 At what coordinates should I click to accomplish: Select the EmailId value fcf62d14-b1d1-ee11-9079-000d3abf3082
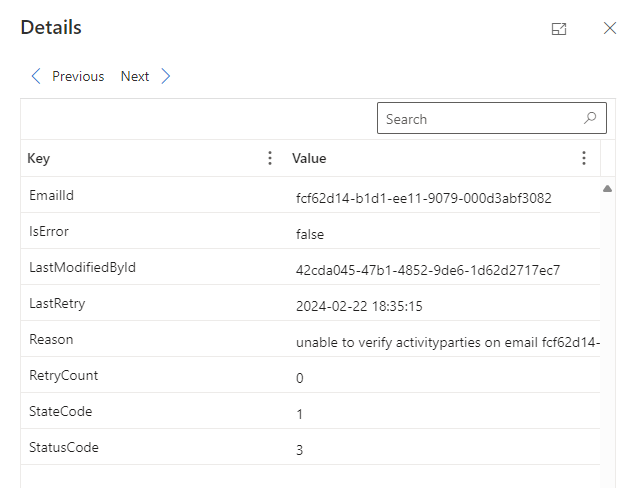pyautogui.click(x=423, y=198)
